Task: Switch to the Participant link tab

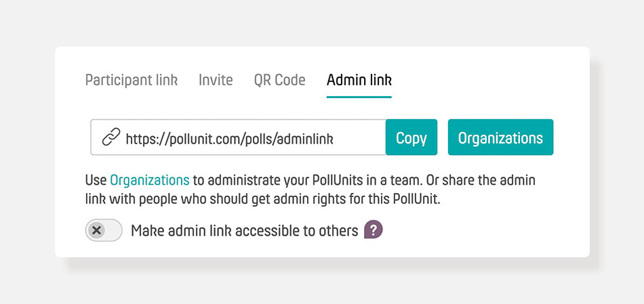Action: 132,81
